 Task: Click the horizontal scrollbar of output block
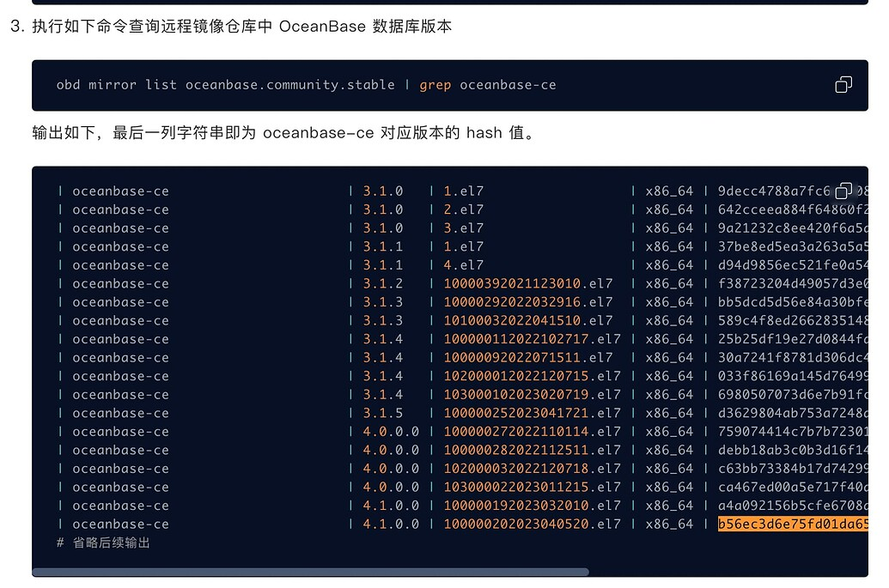(x=311, y=572)
